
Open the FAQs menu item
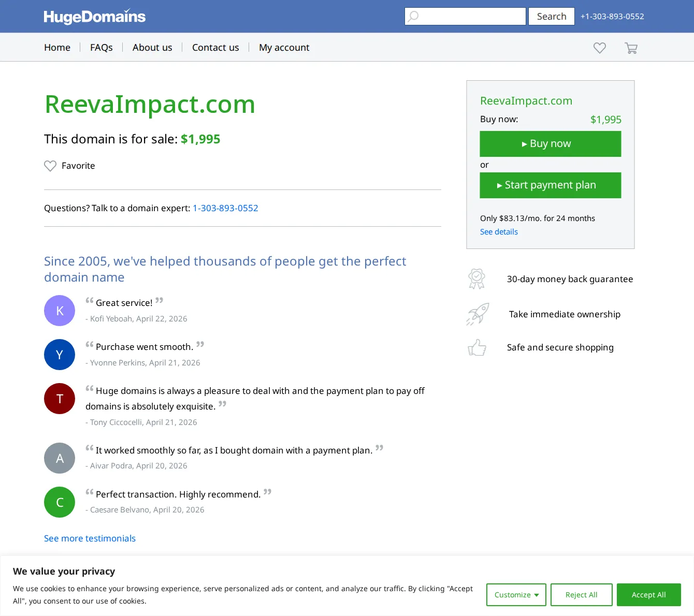pos(102,48)
